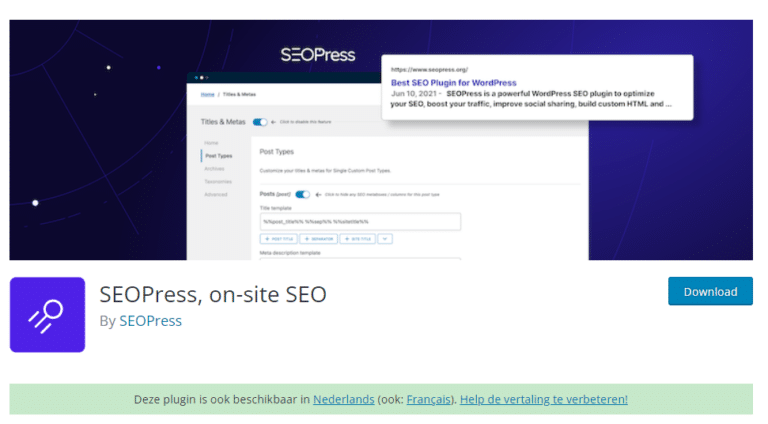Toggle the Titles & Metas switch
Image resolution: width=768 pixels, height=424 pixels.
[x=260, y=122]
